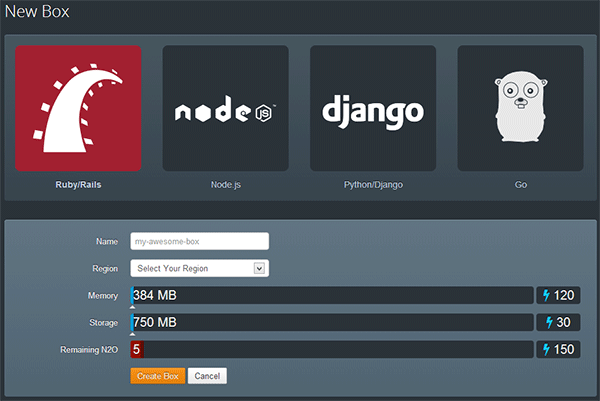Click the 384 MB memory value

(x=155, y=295)
